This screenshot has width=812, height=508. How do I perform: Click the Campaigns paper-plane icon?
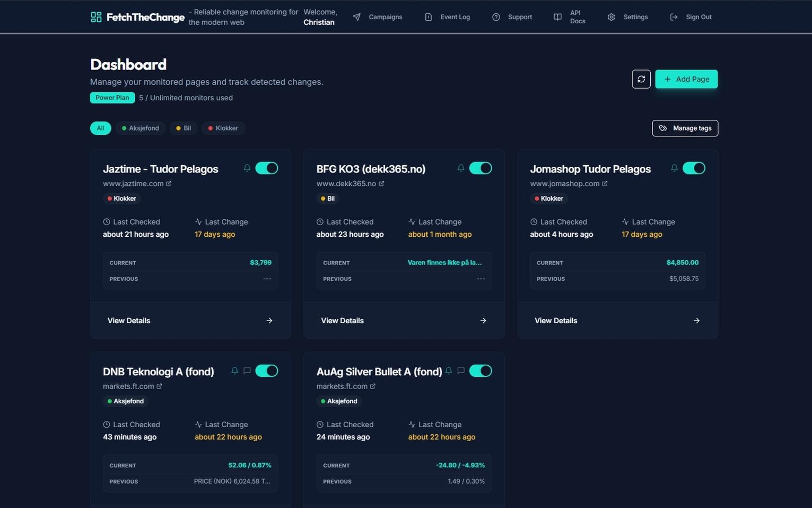pos(357,17)
